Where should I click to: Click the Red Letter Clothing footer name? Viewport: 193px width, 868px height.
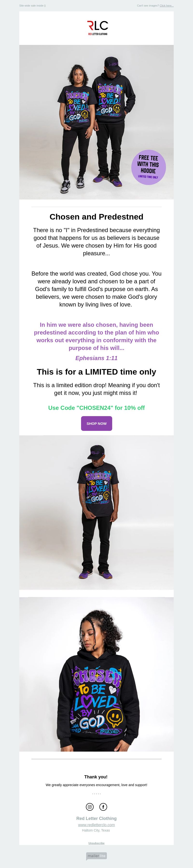[96, 818]
